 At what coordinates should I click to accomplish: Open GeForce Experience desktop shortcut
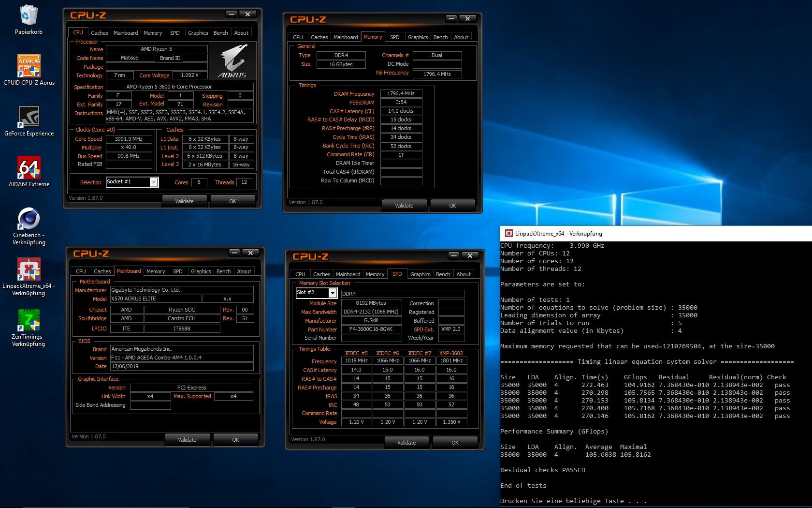(x=29, y=117)
